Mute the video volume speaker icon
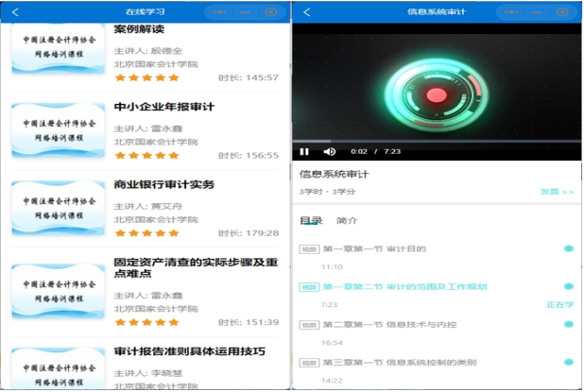 tap(330, 151)
